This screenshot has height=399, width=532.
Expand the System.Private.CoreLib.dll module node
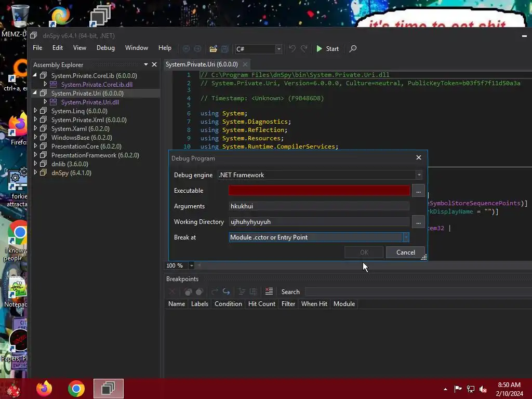pyautogui.click(x=45, y=84)
